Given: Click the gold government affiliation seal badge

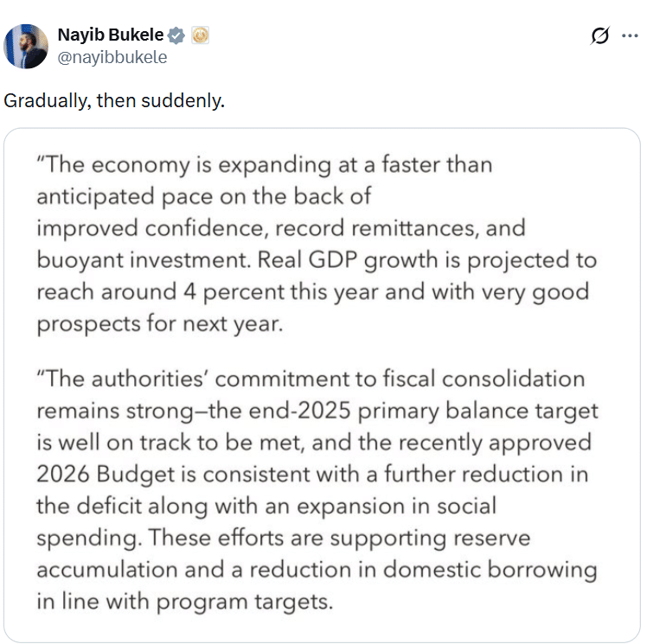Looking at the screenshot, I should [x=200, y=35].
